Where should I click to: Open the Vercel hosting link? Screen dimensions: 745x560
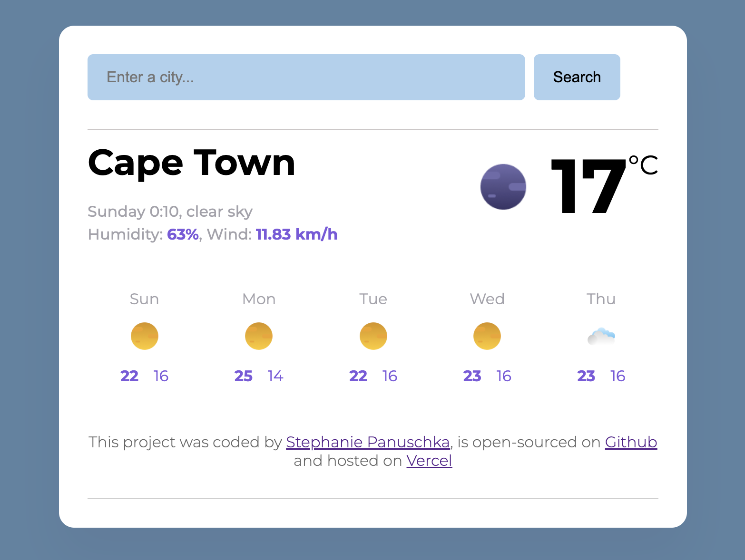[x=429, y=461]
